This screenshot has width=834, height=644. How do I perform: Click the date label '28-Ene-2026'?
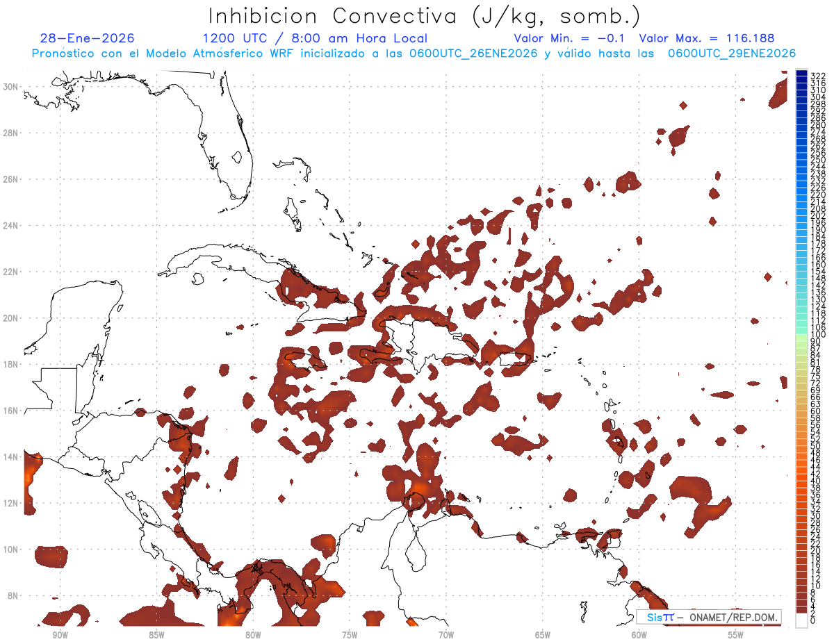pos(87,39)
